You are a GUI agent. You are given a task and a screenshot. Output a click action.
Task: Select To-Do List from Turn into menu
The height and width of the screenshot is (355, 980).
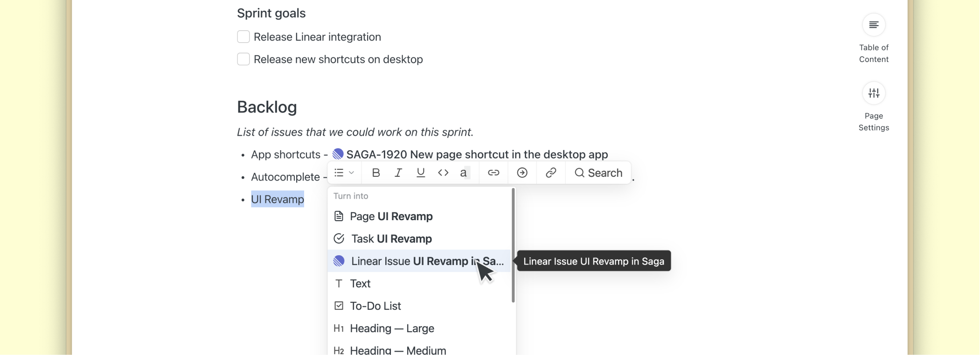pos(375,306)
